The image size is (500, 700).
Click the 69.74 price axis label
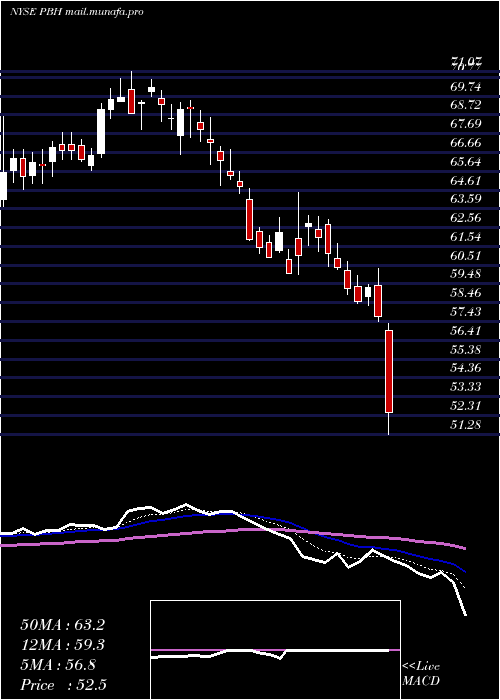click(x=466, y=87)
